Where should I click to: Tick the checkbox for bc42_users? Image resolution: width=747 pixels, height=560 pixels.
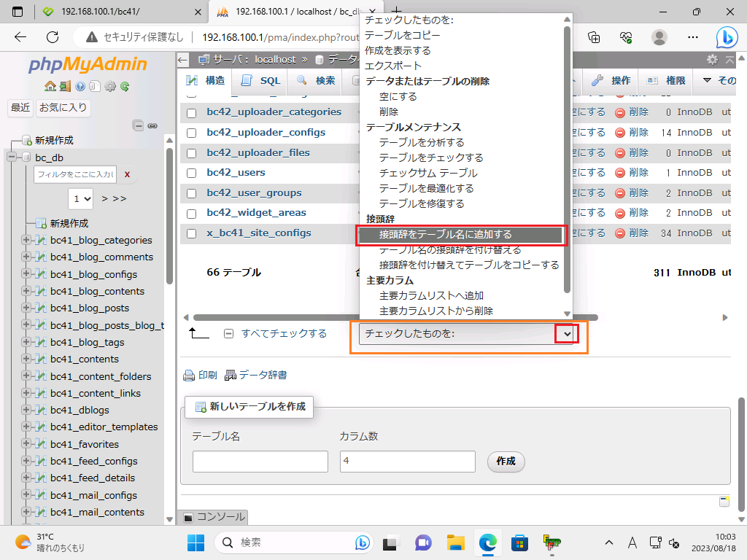click(192, 174)
